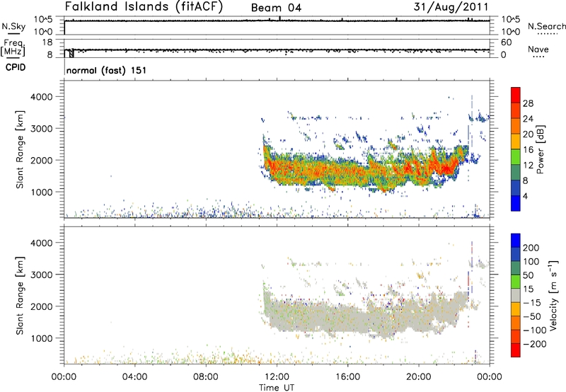The image size is (566, 392).
Task: Click the 'normal (fast) 151' text
Action: 107,70
